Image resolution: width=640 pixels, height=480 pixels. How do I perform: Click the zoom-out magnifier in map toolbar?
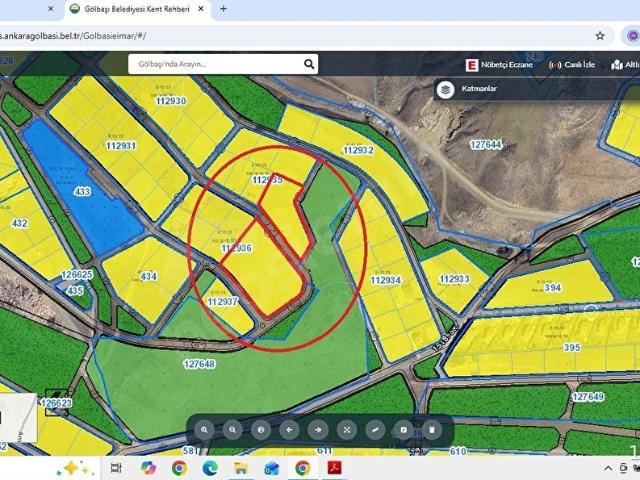click(x=233, y=430)
